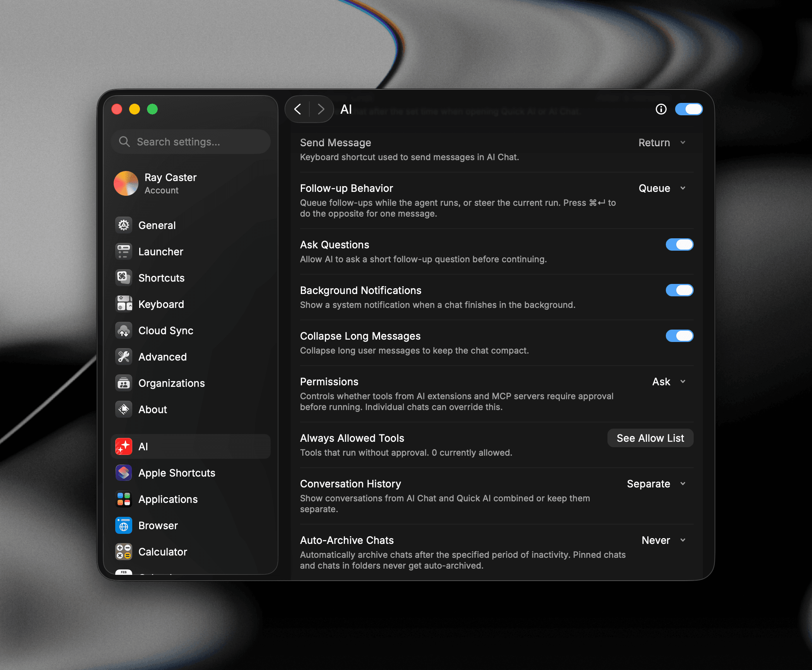Open Keyboard settings section
Image resolution: width=812 pixels, height=670 pixels.
191,304
